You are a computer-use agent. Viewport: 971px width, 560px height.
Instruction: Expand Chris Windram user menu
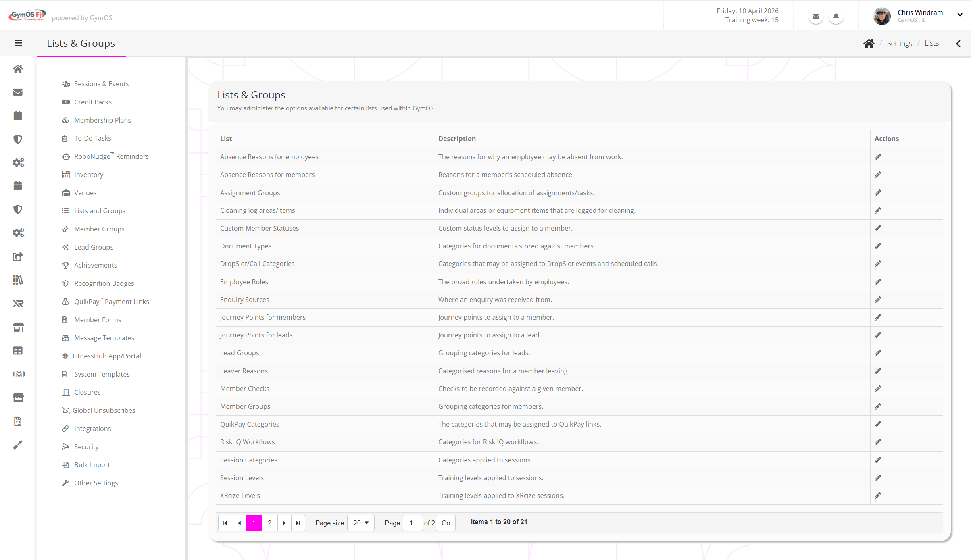coord(960,15)
